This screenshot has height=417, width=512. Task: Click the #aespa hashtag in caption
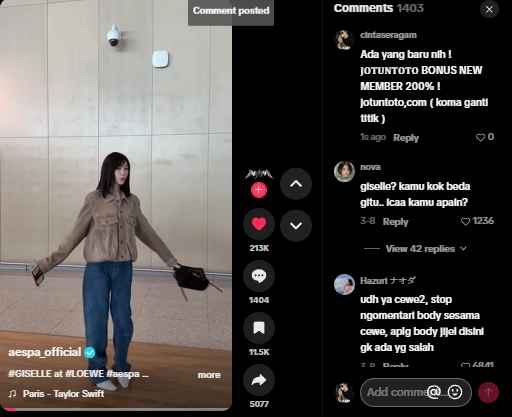[x=123, y=374]
